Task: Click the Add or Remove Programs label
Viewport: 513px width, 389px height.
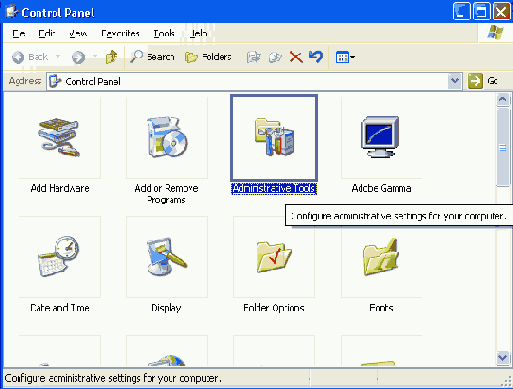Action: 166,194
